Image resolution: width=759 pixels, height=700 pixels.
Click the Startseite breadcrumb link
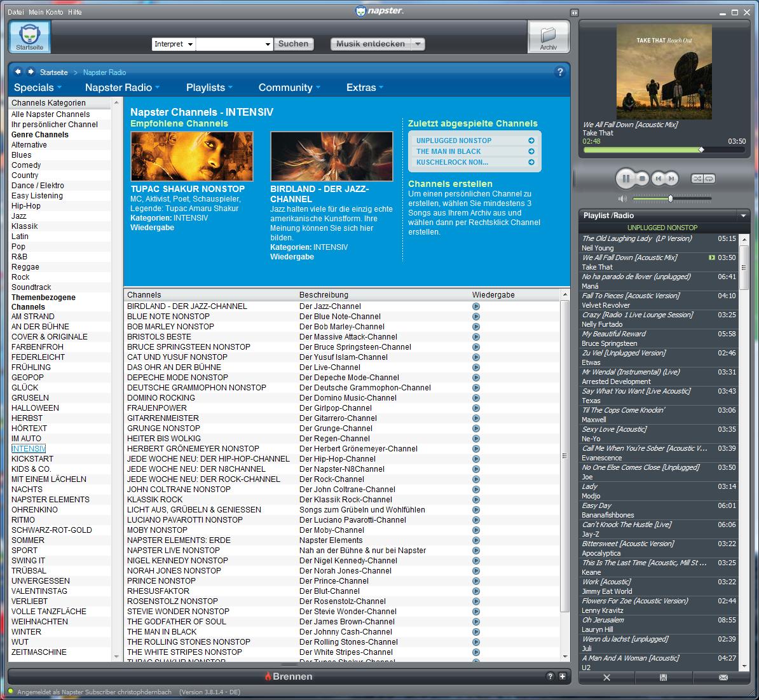tap(54, 72)
